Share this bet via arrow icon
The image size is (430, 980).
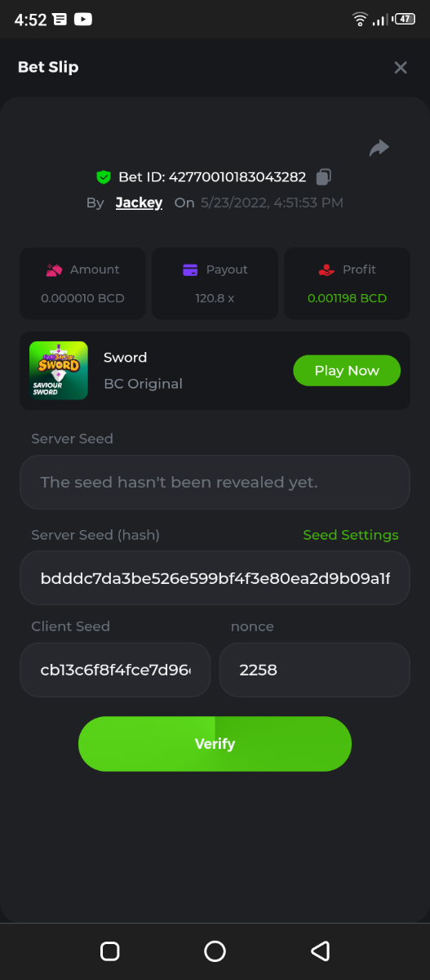click(379, 148)
